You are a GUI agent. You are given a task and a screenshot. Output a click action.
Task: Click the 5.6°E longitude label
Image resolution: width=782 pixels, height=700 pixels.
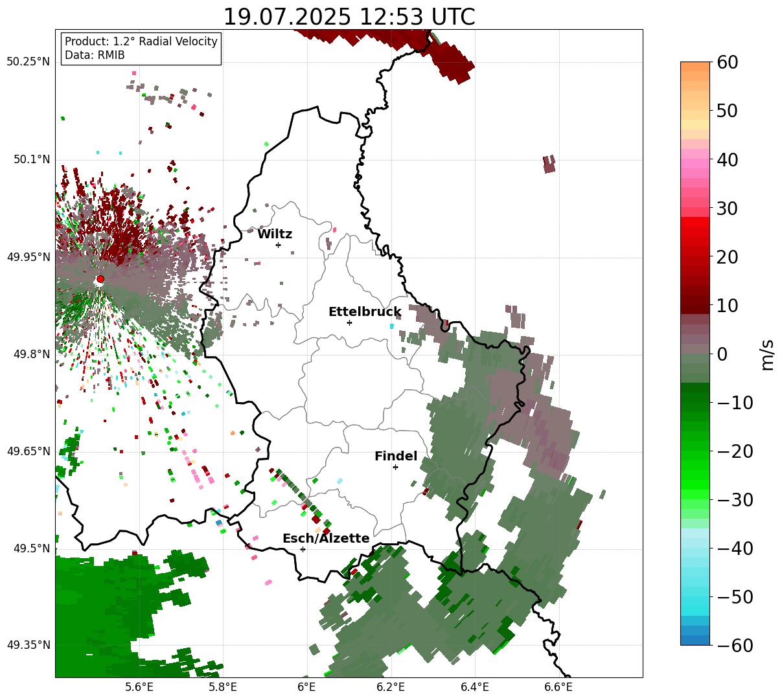139,687
